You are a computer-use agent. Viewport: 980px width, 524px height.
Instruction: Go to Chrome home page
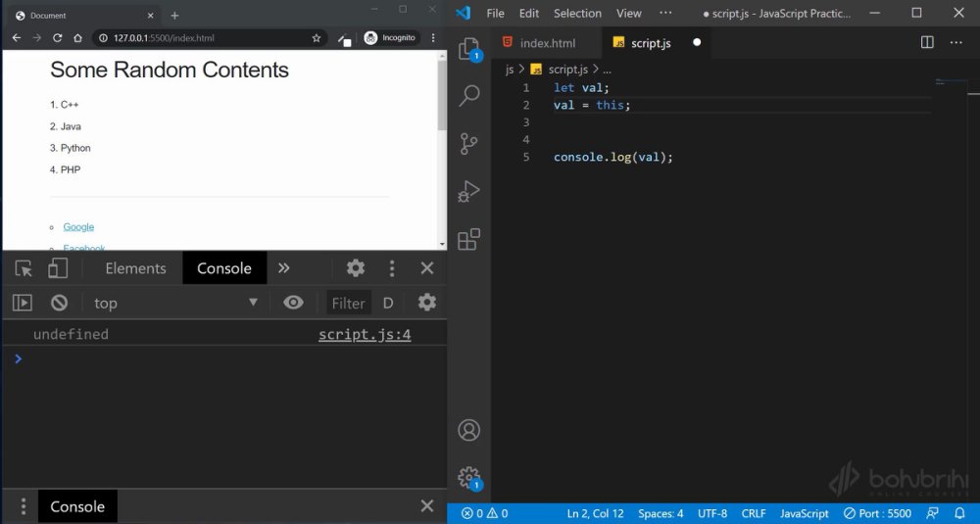pyautogui.click(x=77, y=38)
